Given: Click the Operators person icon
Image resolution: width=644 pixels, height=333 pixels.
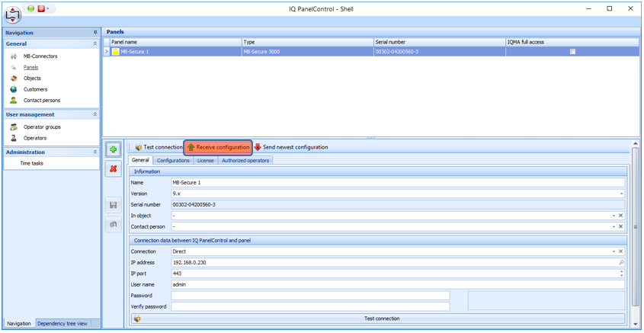Looking at the screenshot, I should [x=14, y=139].
